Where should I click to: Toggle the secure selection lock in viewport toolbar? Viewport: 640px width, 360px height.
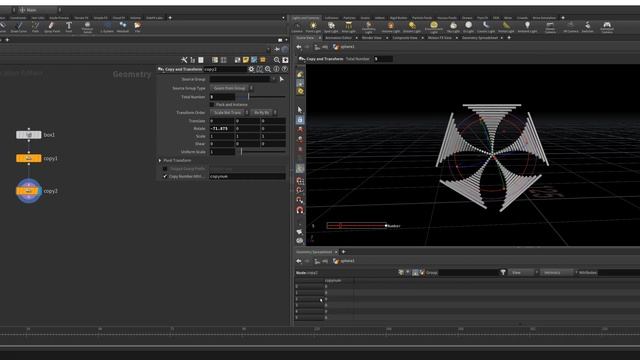point(300,120)
